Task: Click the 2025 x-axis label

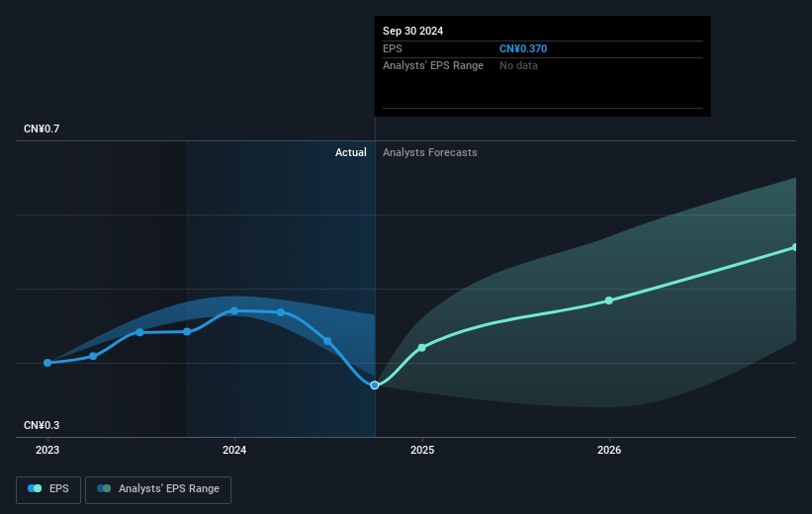Action: [x=422, y=450]
